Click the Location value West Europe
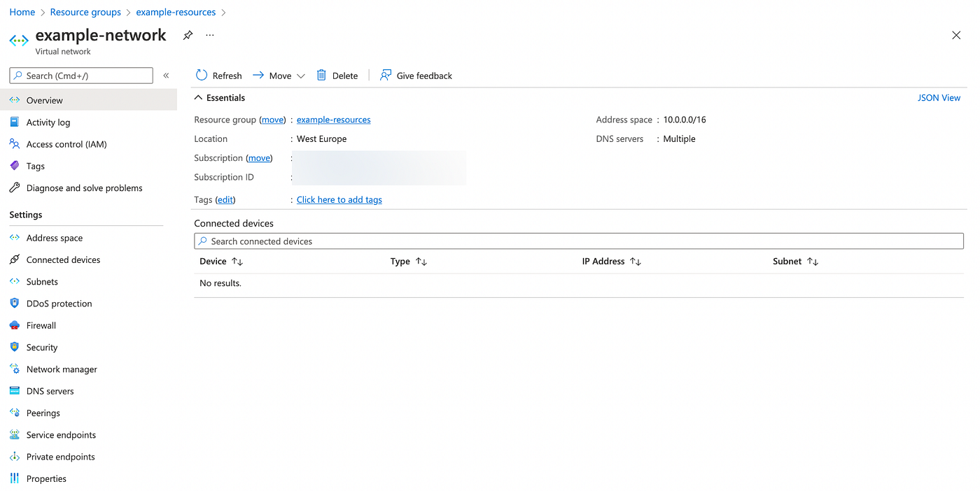 point(321,138)
